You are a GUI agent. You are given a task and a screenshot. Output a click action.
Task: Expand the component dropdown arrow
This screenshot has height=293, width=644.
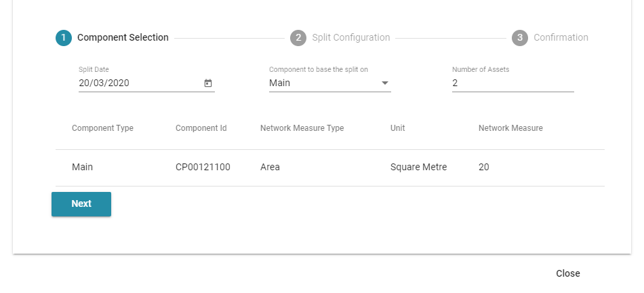click(385, 83)
